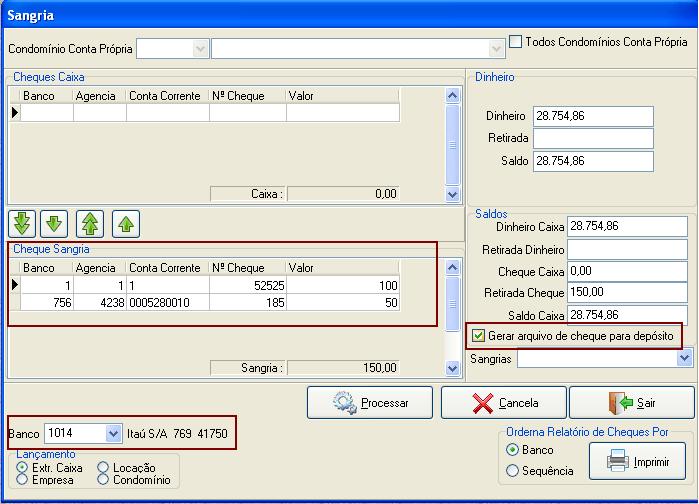Image resolution: width=699 pixels, height=504 pixels.
Task: Select the Empresa radio option
Action: 23,480
